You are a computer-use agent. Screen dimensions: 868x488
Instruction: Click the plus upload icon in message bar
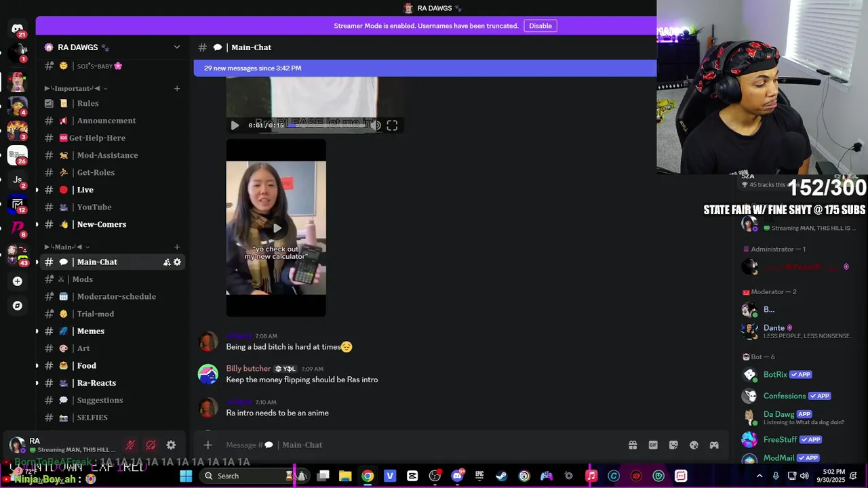(x=208, y=445)
